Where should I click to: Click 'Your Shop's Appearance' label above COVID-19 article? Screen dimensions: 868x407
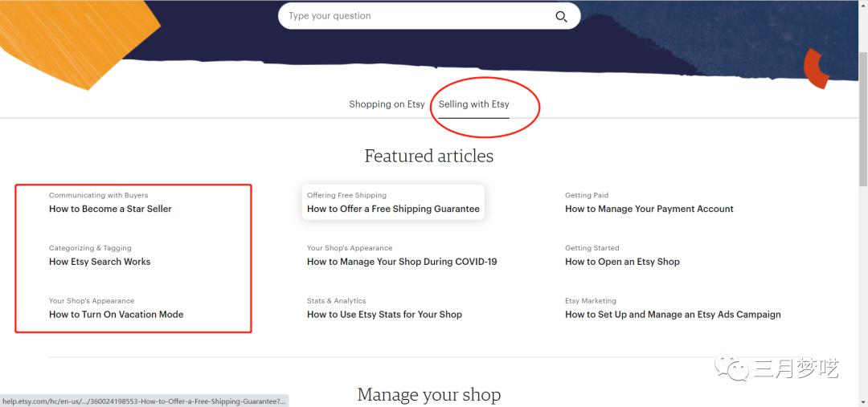coord(350,248)
